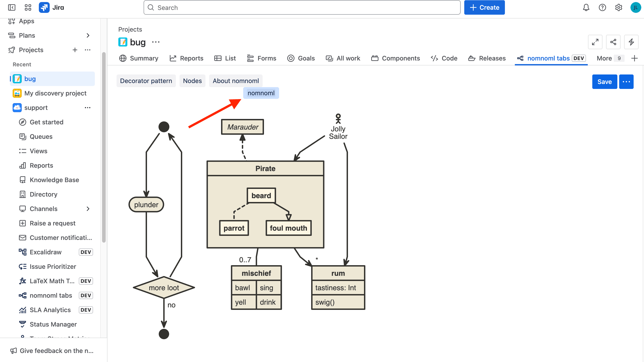Image resolution: width=644 pixels, height=362 pixels.
Task: Switch to the Goals tab
Action: tap(301, 58)
